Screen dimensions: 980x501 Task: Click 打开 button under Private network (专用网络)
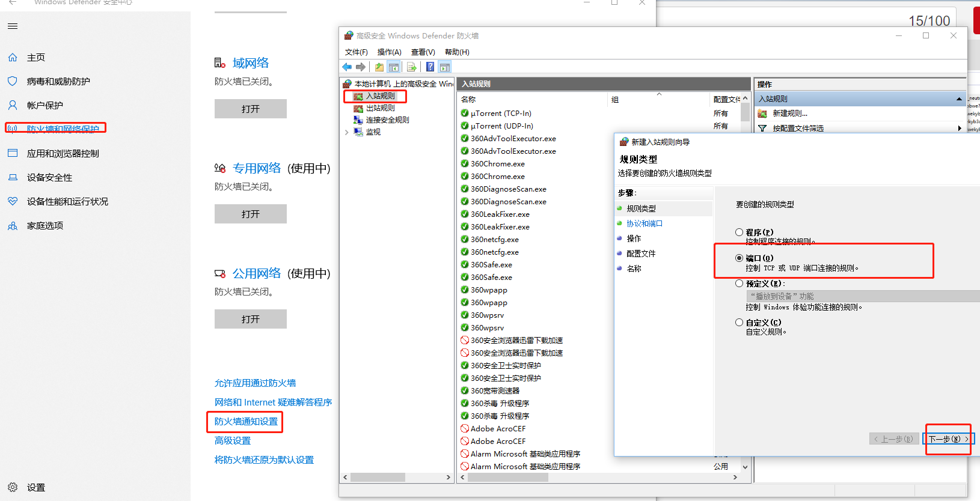[x=251, y=214]
